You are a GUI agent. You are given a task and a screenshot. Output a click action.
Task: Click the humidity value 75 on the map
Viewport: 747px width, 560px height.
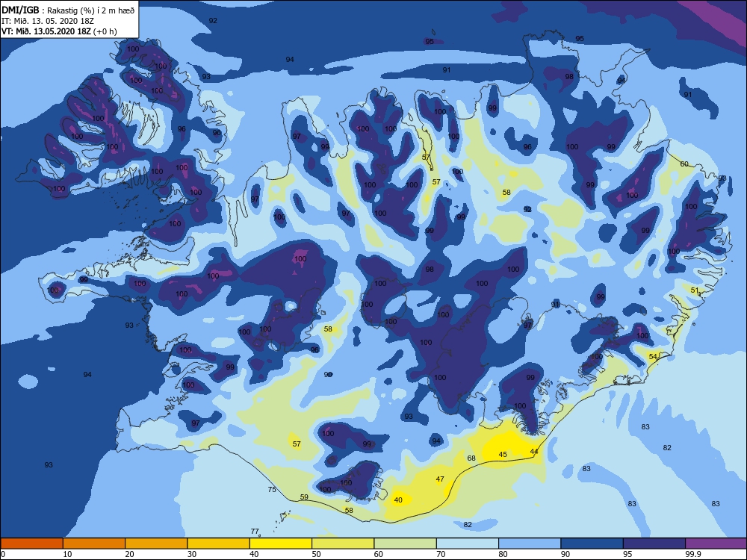272,490
